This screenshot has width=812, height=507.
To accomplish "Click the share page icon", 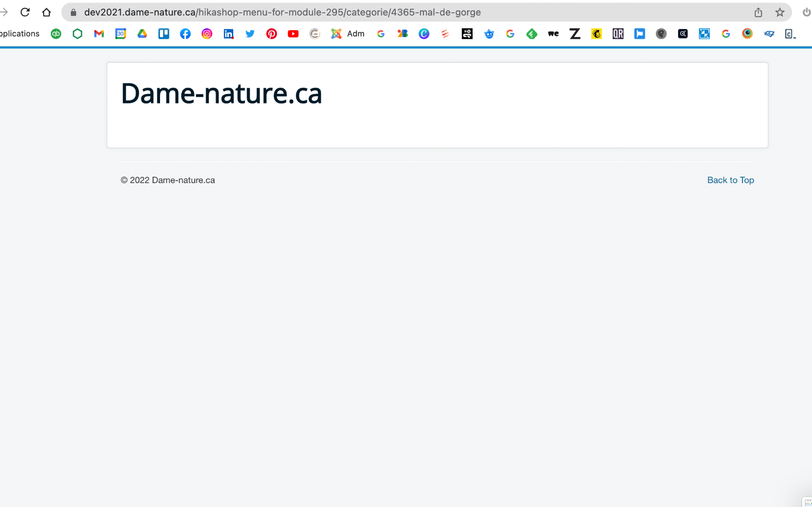I will [x=758, y=12].
